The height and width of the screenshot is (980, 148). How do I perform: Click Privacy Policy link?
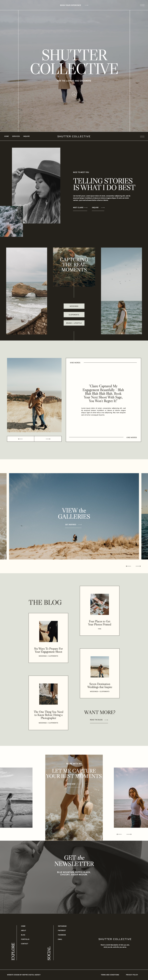click(x=132, y=975)
